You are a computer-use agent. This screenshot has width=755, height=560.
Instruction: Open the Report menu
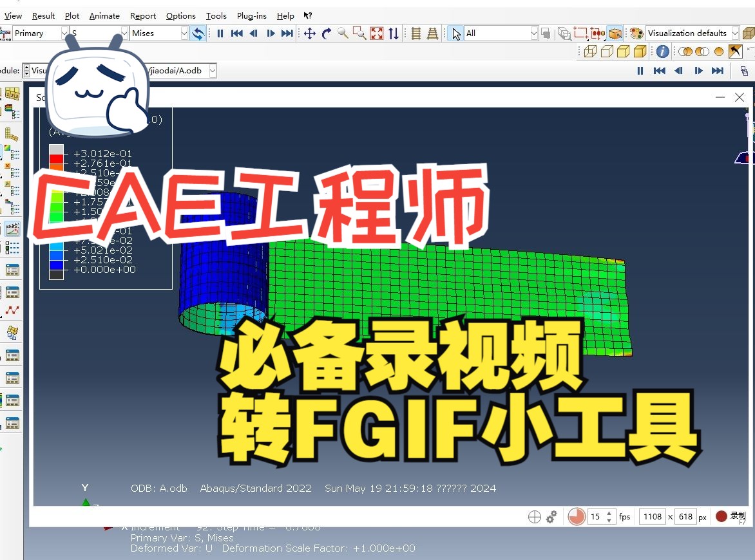[143, 16]
